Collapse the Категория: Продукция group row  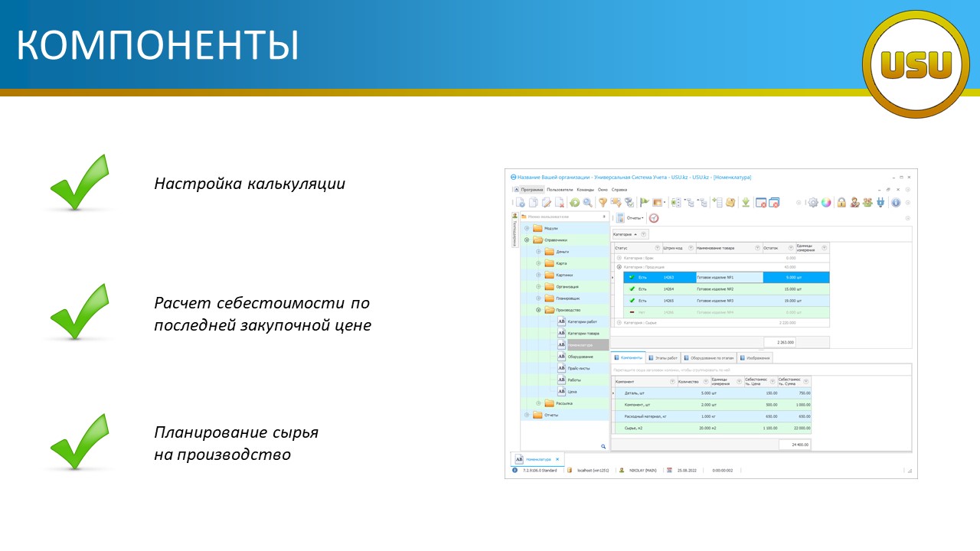coord(619,267)
